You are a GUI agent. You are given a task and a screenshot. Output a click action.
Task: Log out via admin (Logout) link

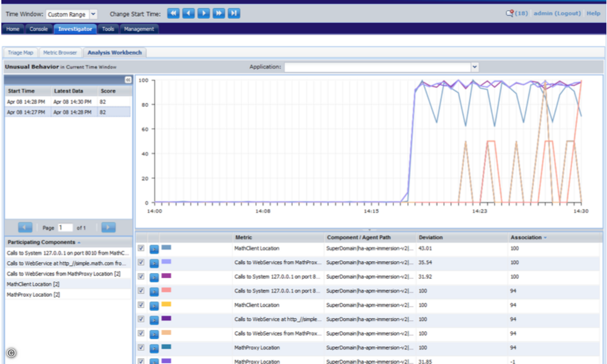coord(557,14)
